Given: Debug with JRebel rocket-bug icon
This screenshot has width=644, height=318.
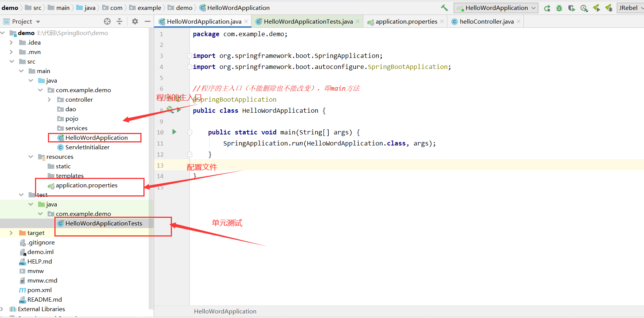Looking at the screenshot, I should [x=609, y=8].
